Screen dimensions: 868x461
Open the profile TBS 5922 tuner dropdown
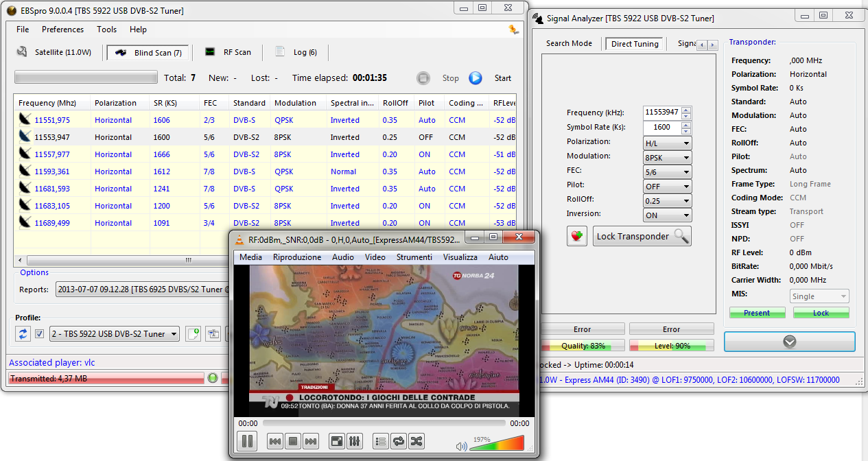115,334
